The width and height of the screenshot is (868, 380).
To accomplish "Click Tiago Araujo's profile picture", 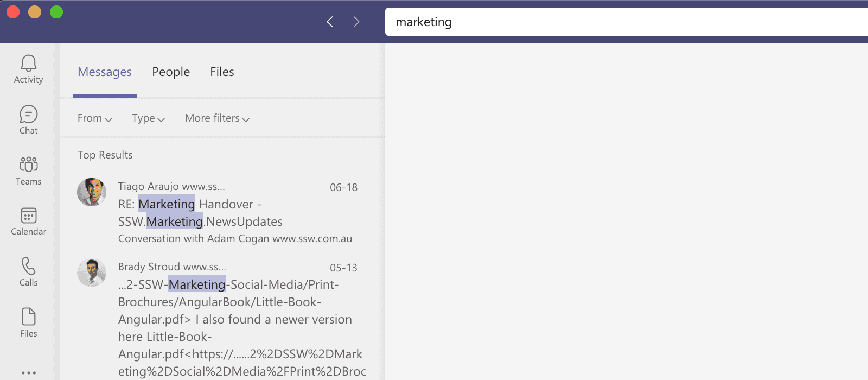I will pyautogui.click(x=92, y=192).
